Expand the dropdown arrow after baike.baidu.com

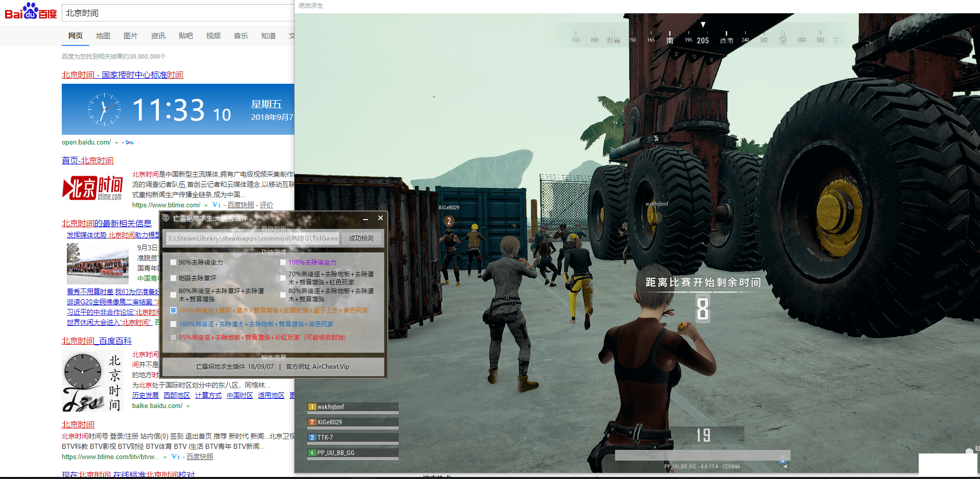188,406
